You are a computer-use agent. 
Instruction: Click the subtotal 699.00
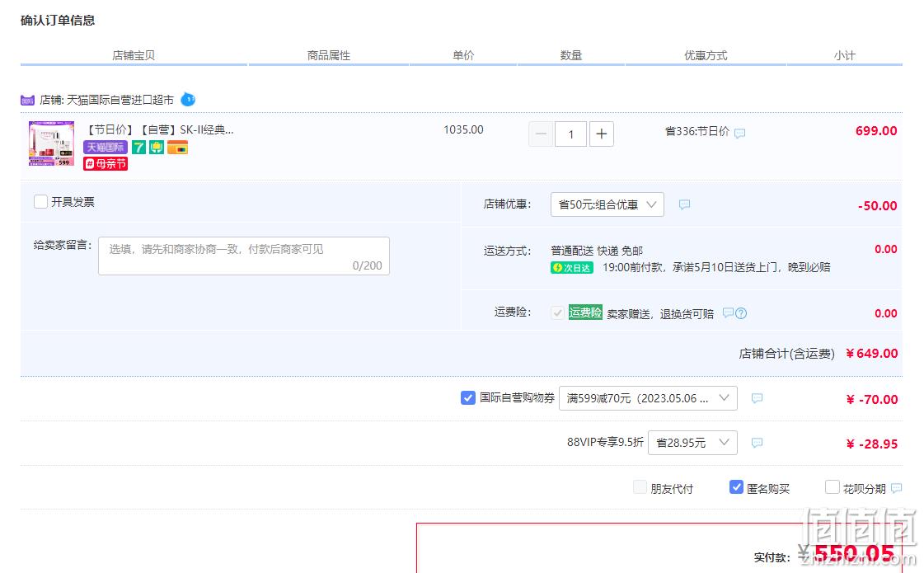click(x=876, y=131)
